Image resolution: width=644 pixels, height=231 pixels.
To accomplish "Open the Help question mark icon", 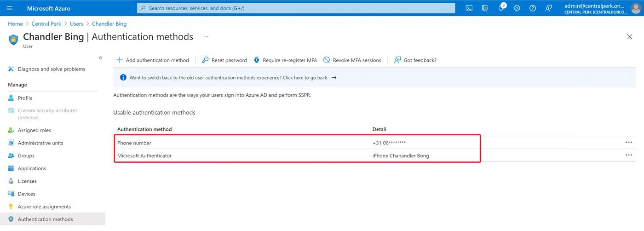I will pos(533,8).
